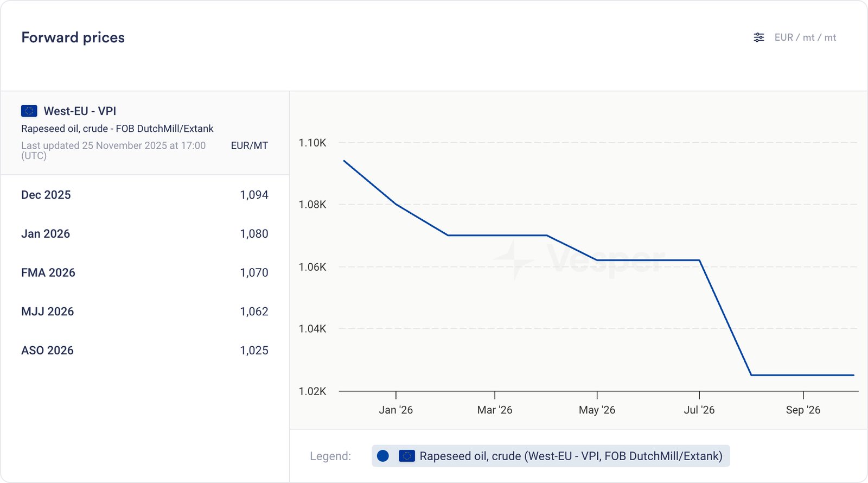Screen dimensions: 868x483
Task: Click the EUR/MT column header
Action: pos(249,145)
